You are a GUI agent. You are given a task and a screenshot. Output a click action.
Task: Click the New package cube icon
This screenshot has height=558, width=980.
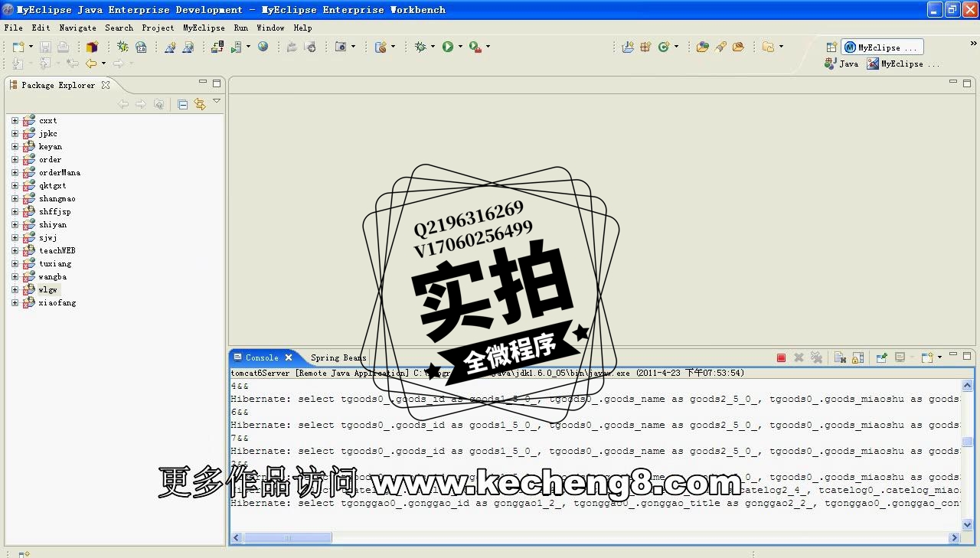coord(92,47)
